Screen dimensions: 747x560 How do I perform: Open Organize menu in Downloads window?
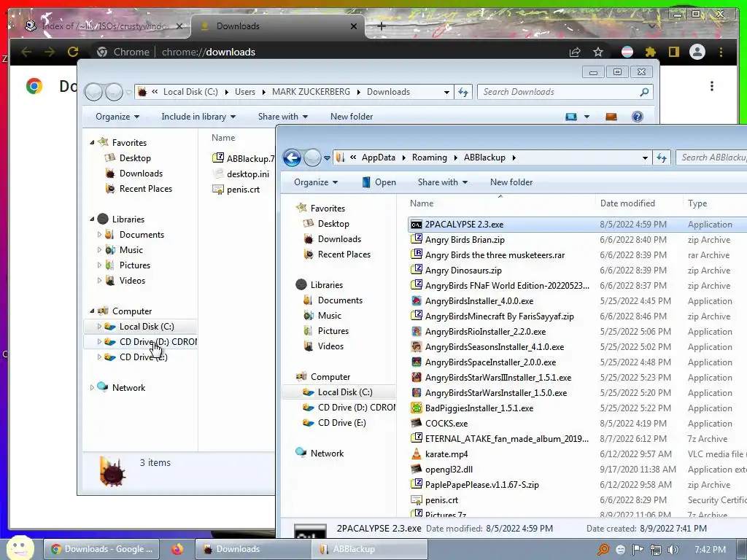(x=117, y=117)
